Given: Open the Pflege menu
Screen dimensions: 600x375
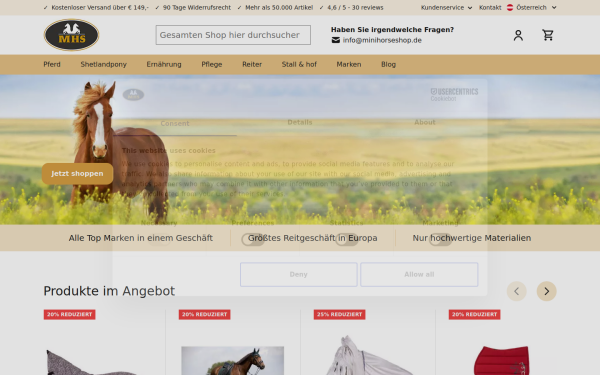Looking at the screenshot, I should (x=212, y=64).
